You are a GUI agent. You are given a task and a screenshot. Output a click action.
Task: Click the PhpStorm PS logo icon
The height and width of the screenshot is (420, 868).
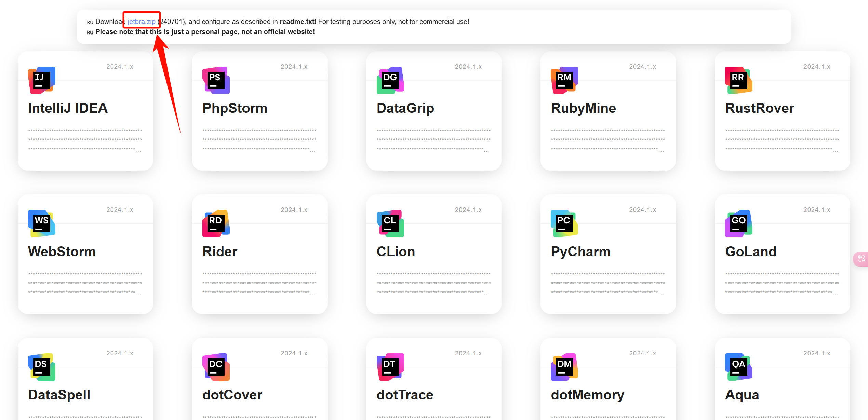tap(216, 80)
